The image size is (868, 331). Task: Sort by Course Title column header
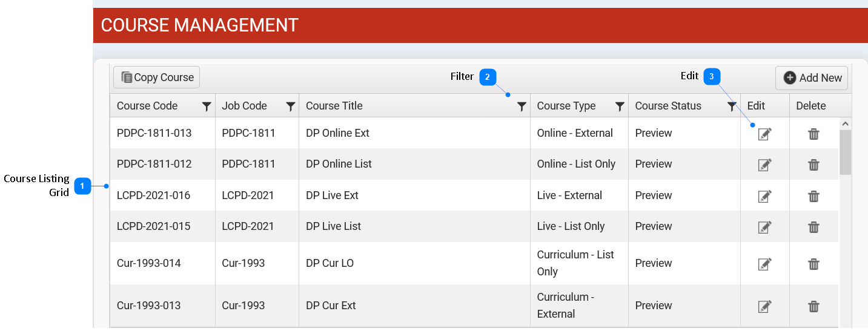click(x=334, y=106)
